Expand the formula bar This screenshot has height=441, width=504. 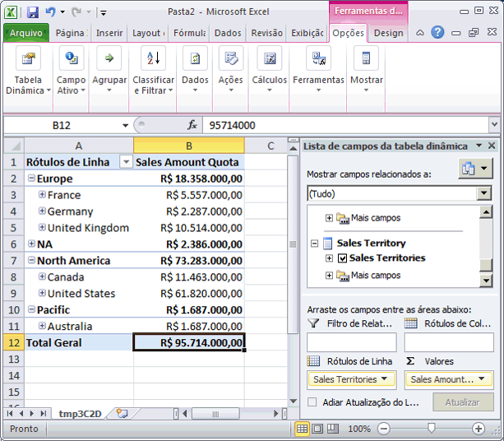pyautogui.click(x=494, y=124)
